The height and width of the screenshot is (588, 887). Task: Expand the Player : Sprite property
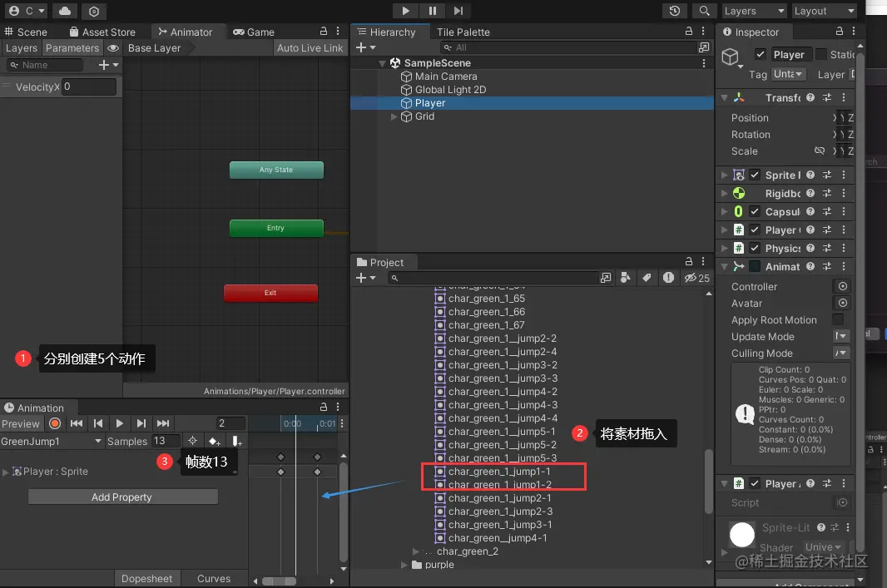[x=6, y=472]
